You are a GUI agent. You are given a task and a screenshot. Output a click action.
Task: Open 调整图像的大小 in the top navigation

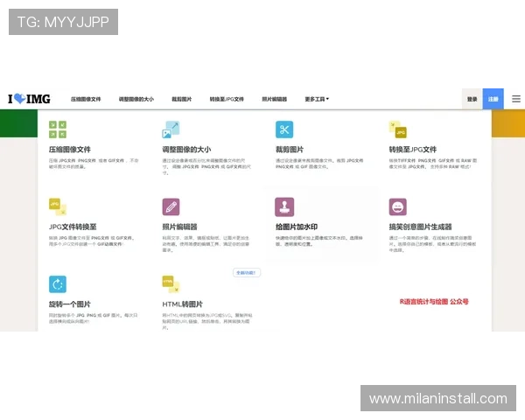pos(136,99)
